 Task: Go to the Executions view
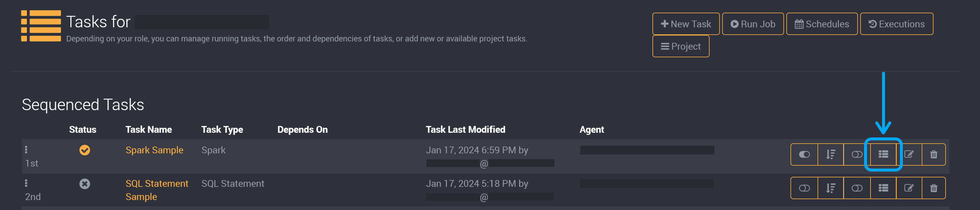(896, 24)
